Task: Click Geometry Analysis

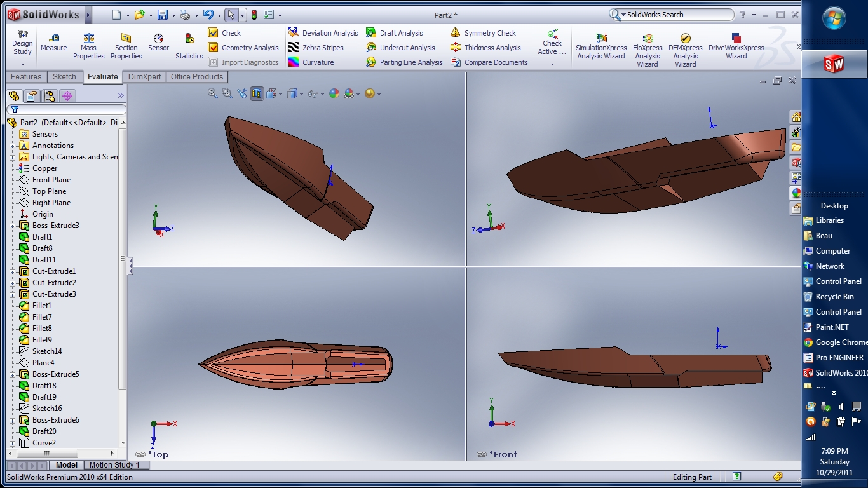Action: pos(243,48)
